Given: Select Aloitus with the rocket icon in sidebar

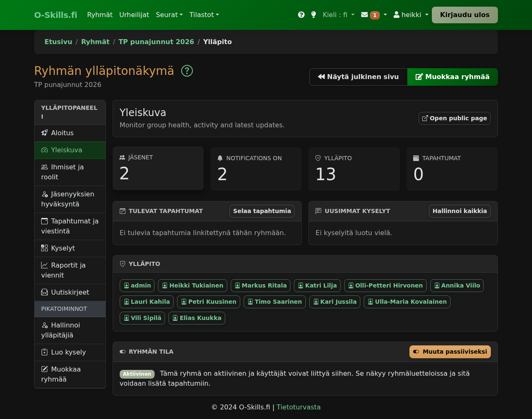Looking at the screenshot, I should point(62,133).
